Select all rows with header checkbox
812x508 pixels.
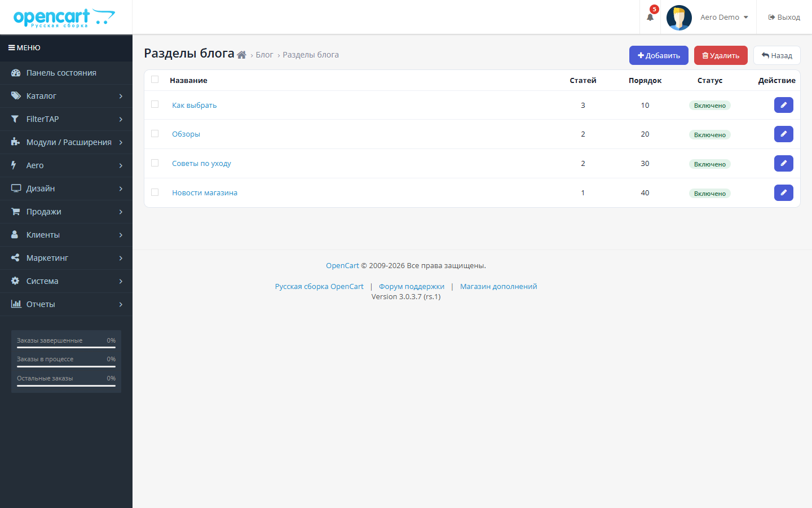click(x=155, y=80)
